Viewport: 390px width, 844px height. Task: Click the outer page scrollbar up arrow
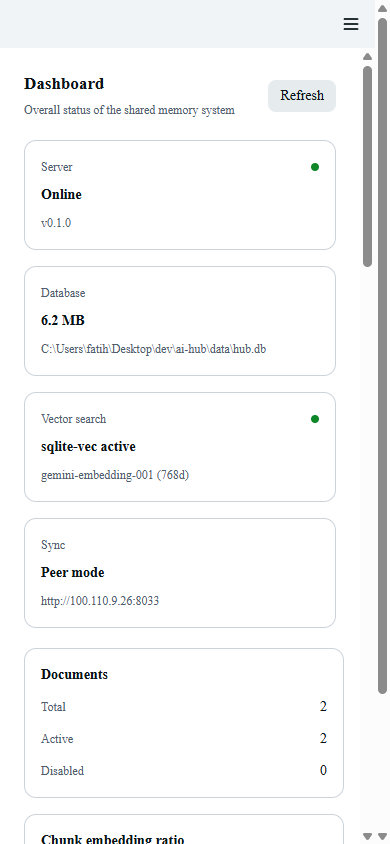coord(382,8)
